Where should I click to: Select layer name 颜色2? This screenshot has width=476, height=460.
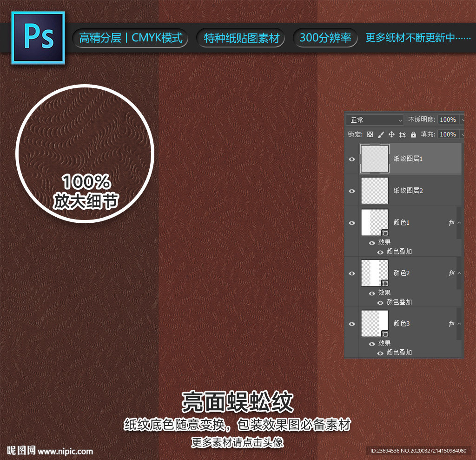401,273
